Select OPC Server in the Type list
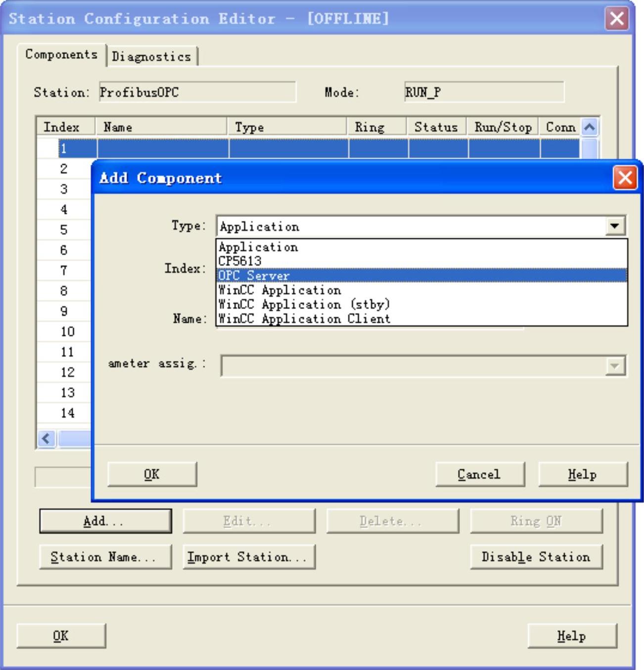This screenshot has width=644, height=670. 422,275
